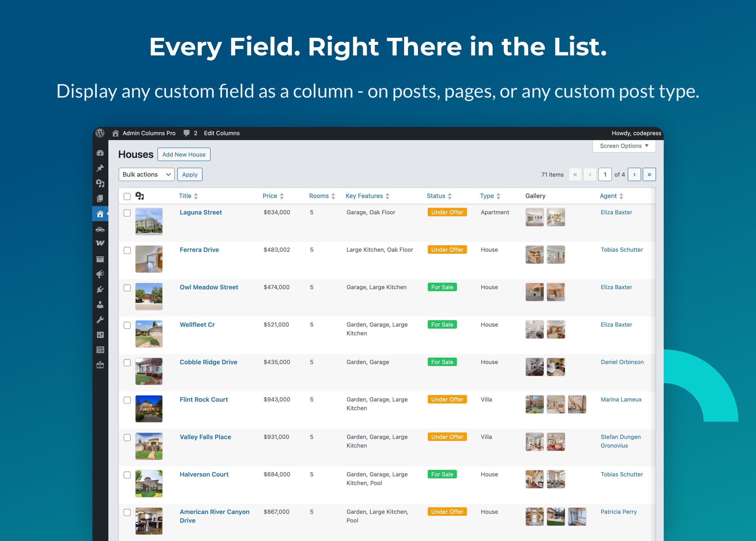Expand the Screen Options panel
756x541 pixels.
623,145
